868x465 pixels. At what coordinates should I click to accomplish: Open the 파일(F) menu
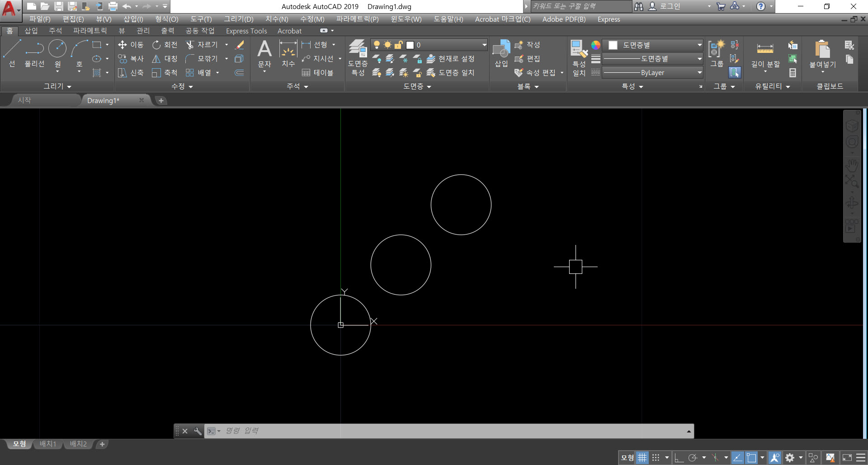point(40,19)
